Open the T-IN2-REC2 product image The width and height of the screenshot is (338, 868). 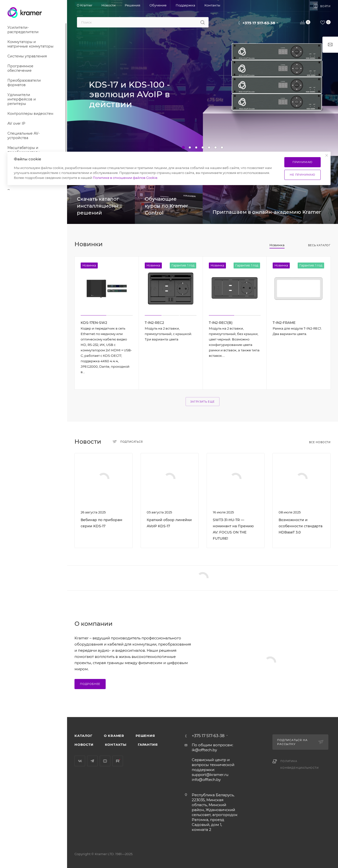pyautogui.click(x=170, y=289)
